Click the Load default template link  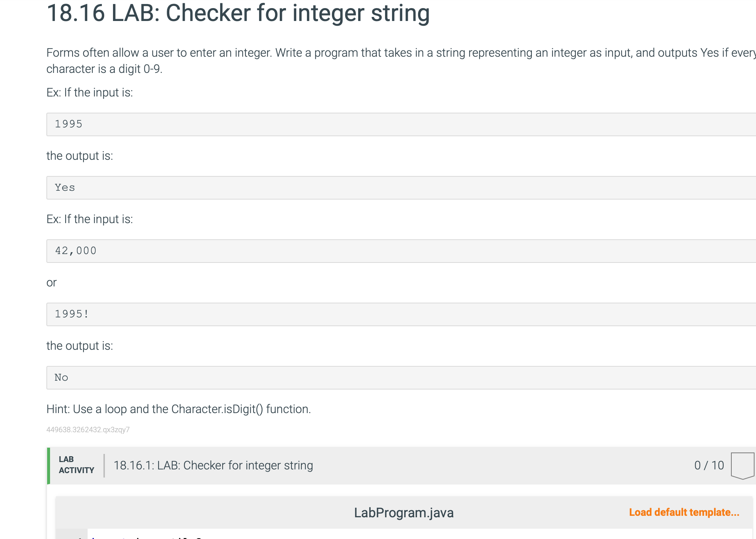(x=684, y=512)
